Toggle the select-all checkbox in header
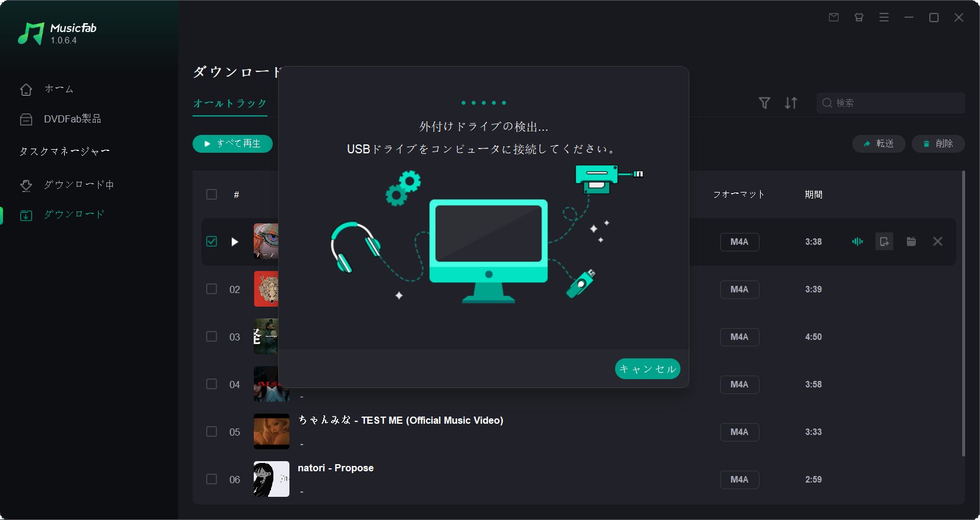Viewport: 980px width, 520px height. click(x=212, y=194)
